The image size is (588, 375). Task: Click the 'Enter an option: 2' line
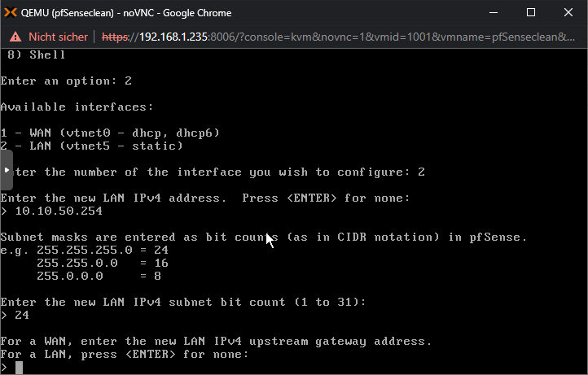[66, 81]
